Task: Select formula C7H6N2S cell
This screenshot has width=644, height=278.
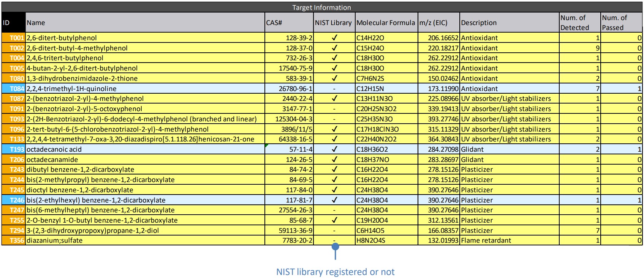Action: click(370, 79)
